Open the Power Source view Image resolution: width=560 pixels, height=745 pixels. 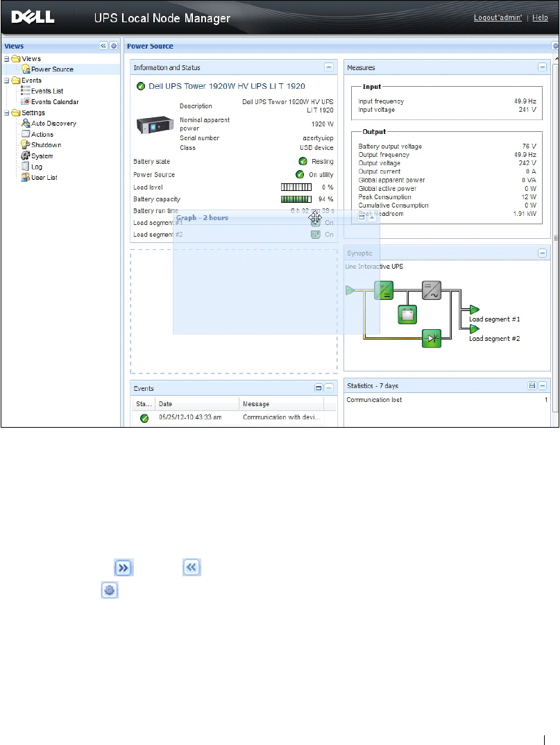click(52, 69)
